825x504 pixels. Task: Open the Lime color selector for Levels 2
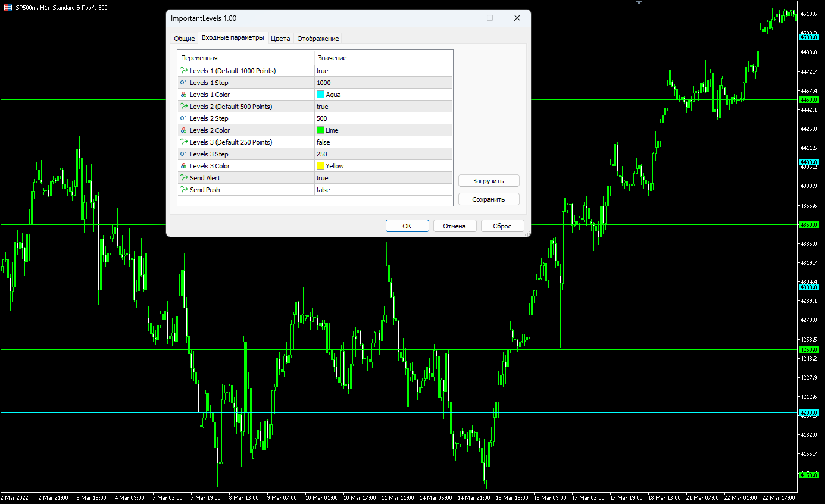(320, 130)
